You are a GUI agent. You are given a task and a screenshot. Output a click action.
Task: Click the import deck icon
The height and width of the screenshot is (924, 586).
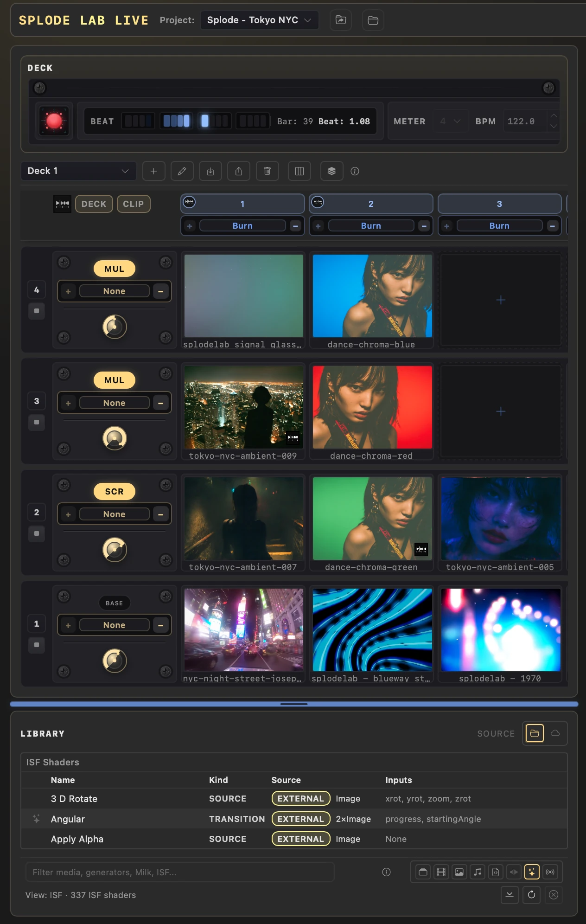pyautogui.click(x=210, y=171)
